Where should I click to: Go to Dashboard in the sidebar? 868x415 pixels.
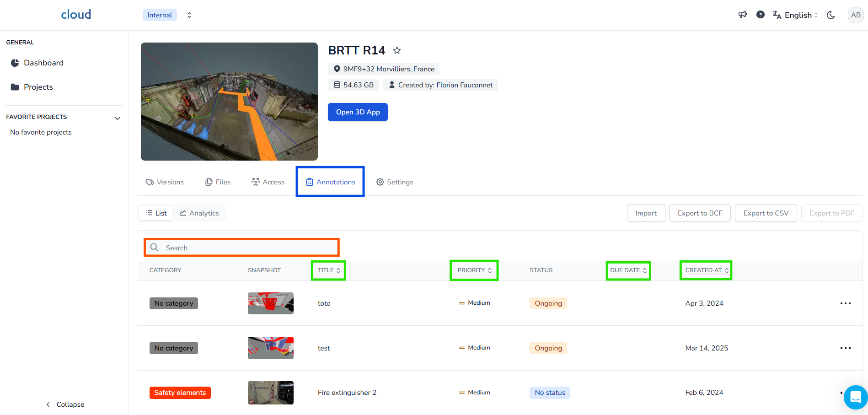43,63
